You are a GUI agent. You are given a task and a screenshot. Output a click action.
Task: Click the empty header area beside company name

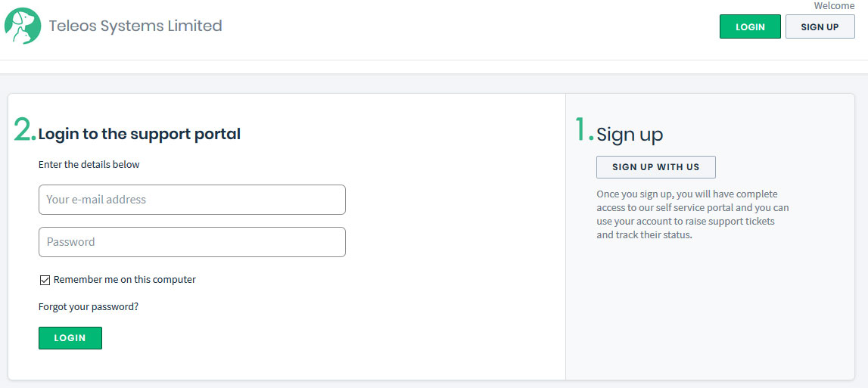pyautogui.click(x=454, y=30)
